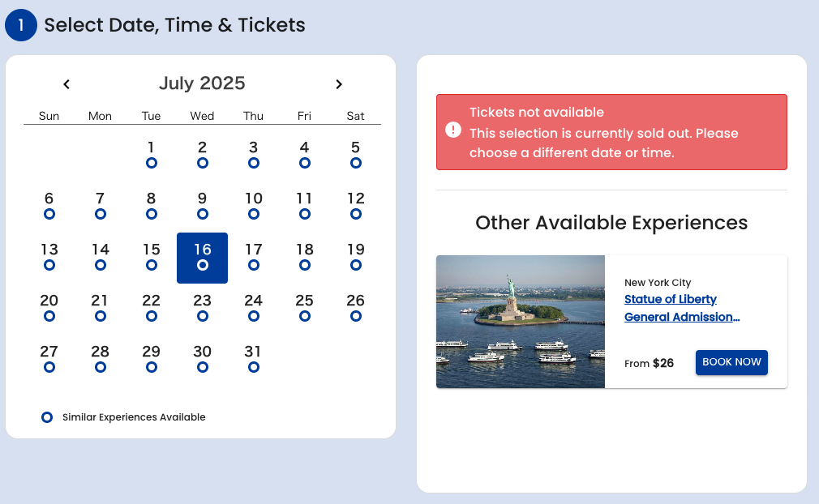Click the BOOK NOW button
The width and height of the screenshot is (819, 504).
point(731,362)
